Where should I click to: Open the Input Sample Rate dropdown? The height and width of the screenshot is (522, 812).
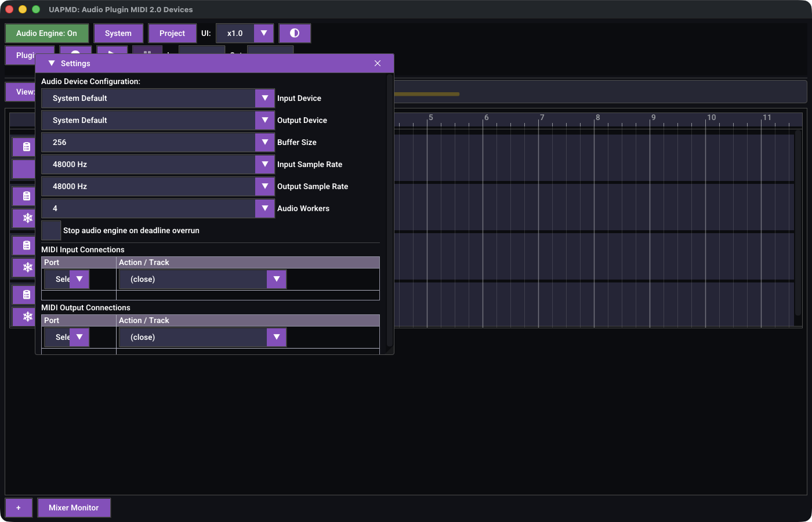(158, 164)
